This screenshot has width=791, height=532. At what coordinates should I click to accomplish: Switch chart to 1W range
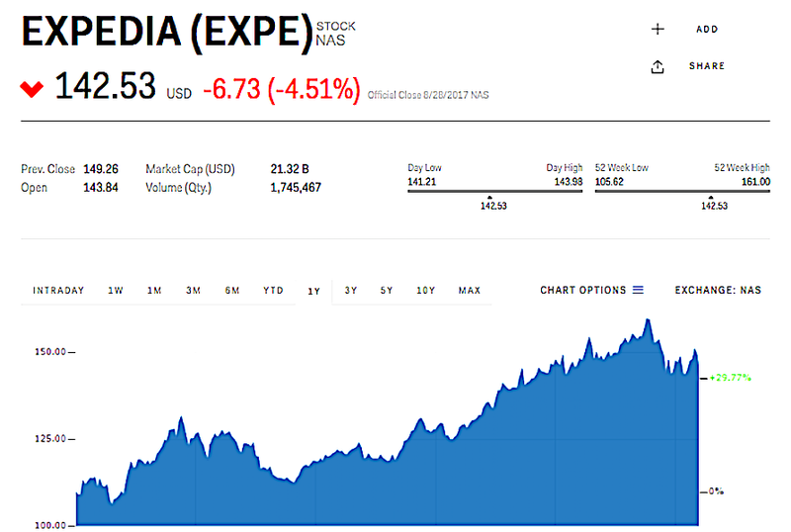point(116,291)
